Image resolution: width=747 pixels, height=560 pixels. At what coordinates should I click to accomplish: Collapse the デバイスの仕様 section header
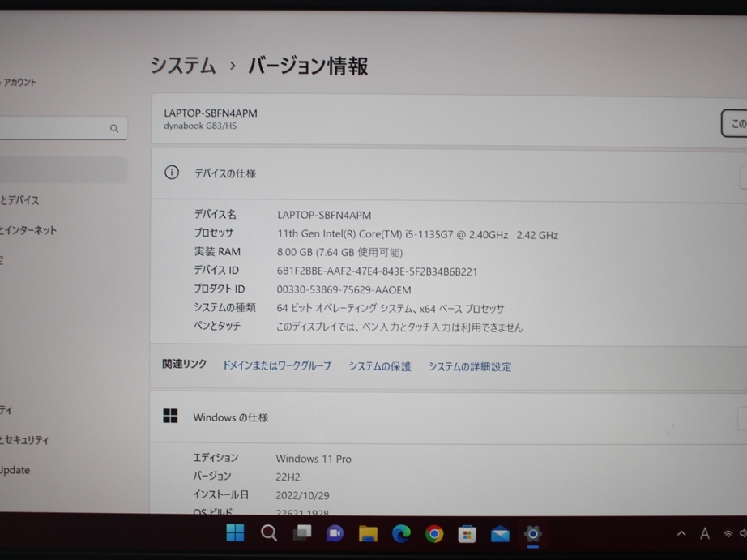coord(449,173)
